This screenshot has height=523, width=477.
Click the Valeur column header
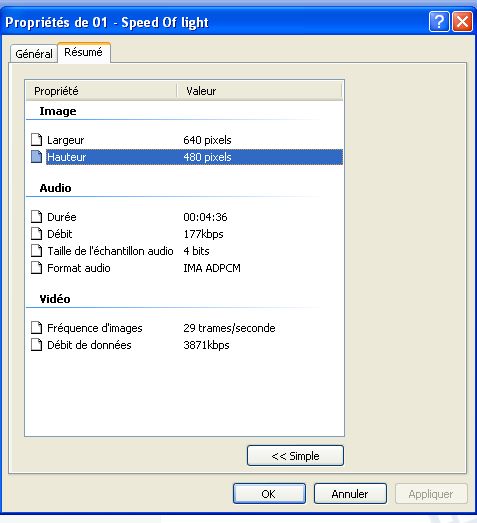click(x=260, y=91)
